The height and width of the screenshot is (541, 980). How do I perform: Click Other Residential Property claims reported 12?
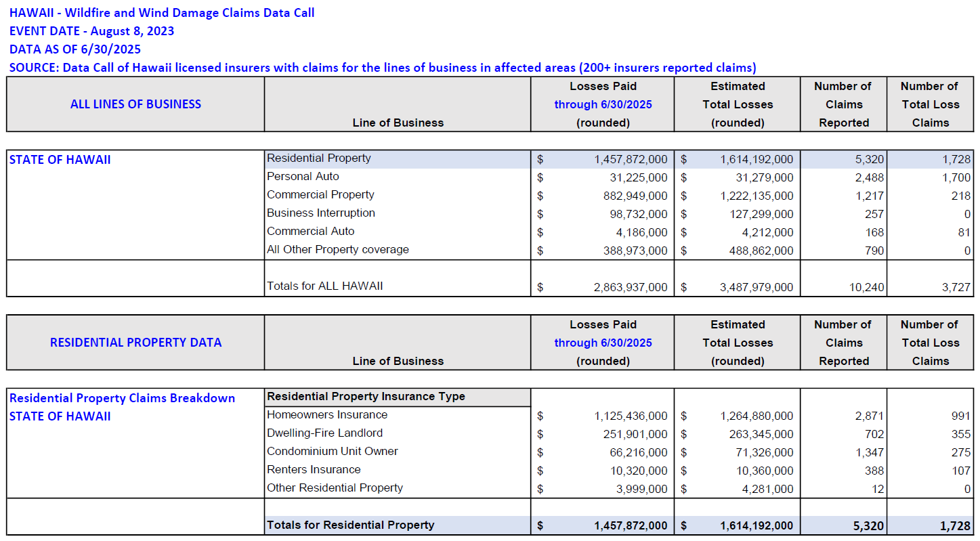(878, 490)
